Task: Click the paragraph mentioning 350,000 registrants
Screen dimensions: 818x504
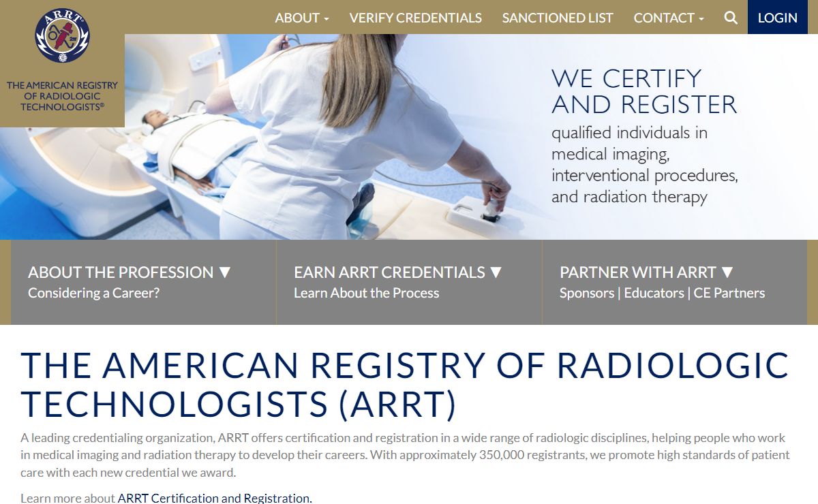Action: click(405, 455)
